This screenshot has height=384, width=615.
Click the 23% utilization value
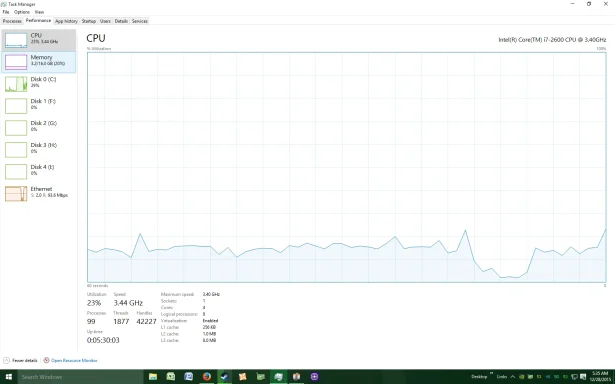[x=94, y=303]
